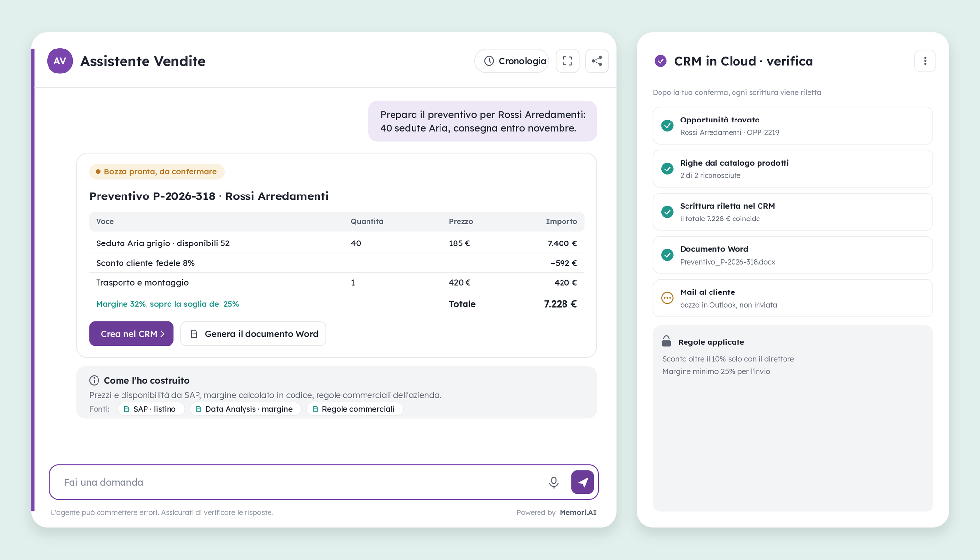Viewport: 980px width, 560px height.
Task: Click the Prezzo column header
Action: click(461, 221)
